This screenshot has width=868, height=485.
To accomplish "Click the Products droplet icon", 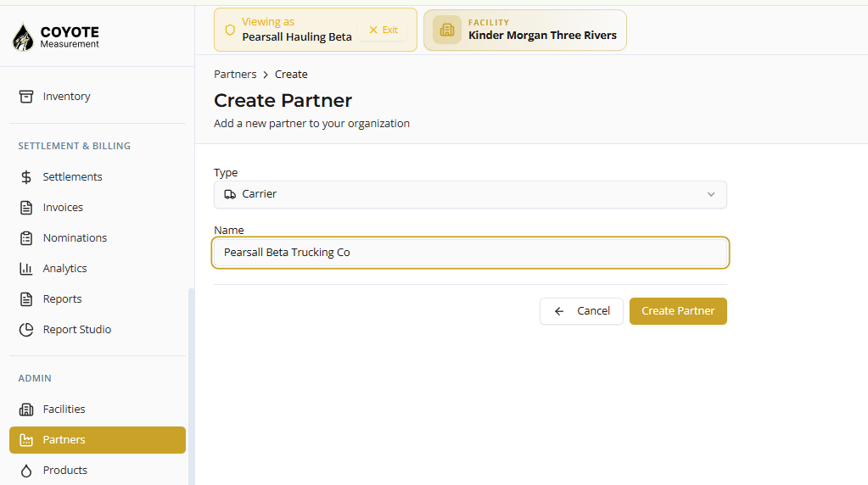I will 26,470.
